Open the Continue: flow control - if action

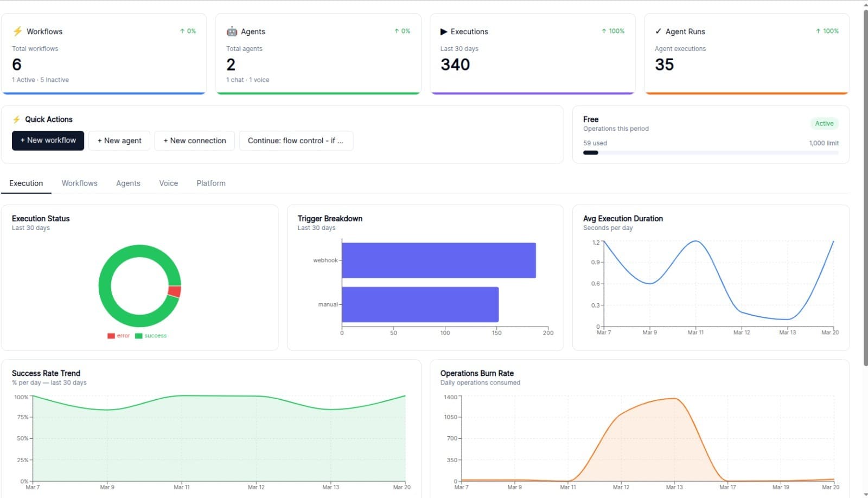point(296,141)
